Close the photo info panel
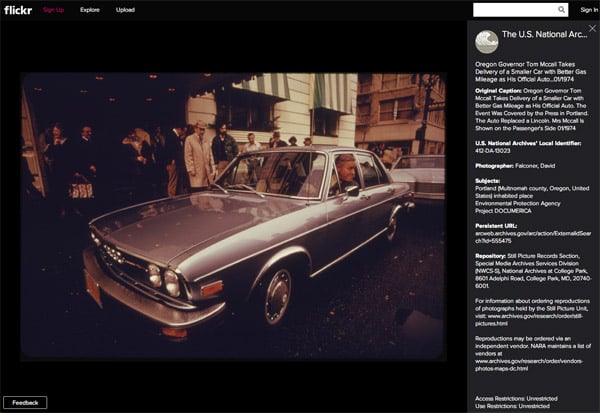This screenshot has width=600, height=413. tap(592, 29)
